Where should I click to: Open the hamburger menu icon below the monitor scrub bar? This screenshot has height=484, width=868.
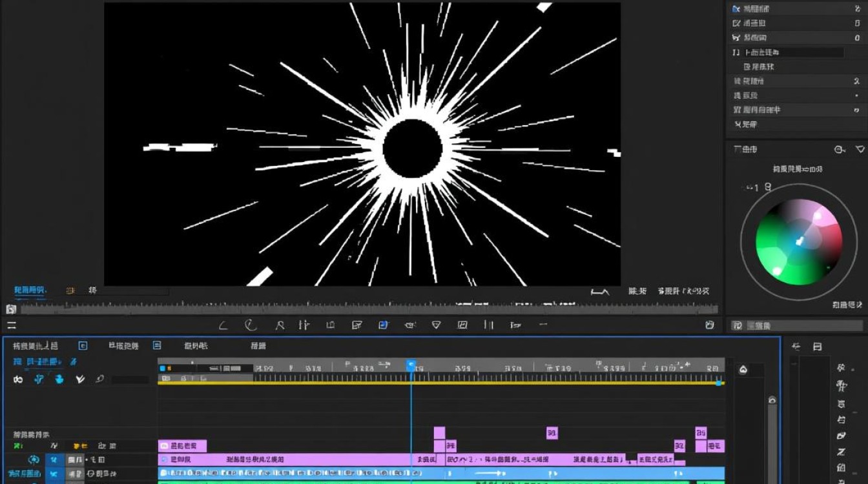[11, 325]
